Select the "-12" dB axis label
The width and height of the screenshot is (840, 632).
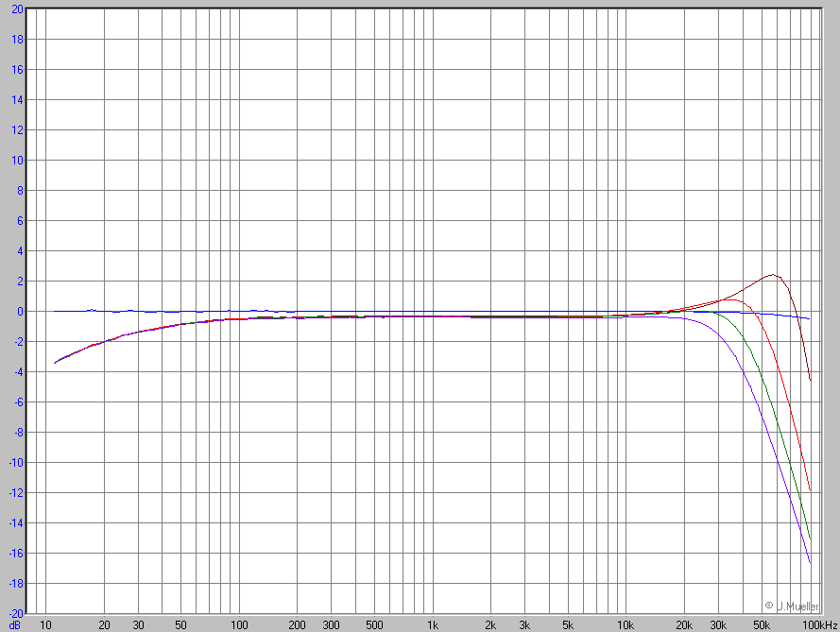(16, 493)
